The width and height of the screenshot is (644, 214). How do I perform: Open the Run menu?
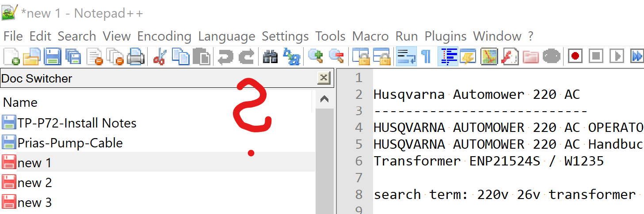407,36
